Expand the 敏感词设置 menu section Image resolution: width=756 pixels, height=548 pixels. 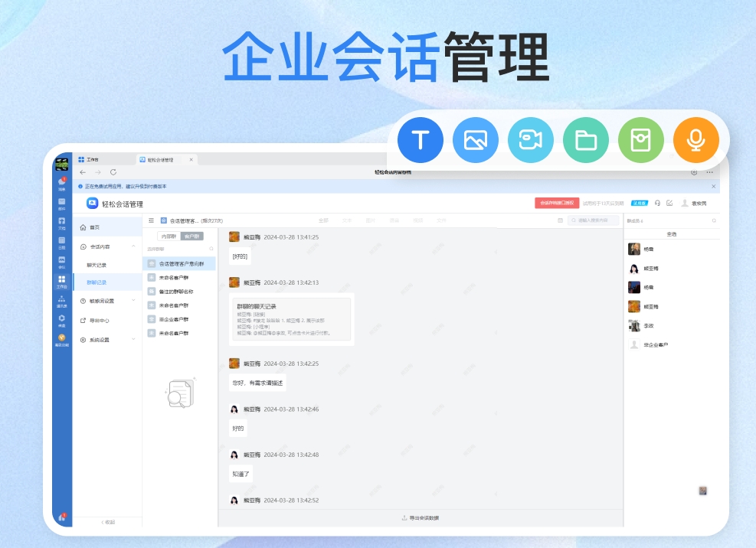pos(133,301)
